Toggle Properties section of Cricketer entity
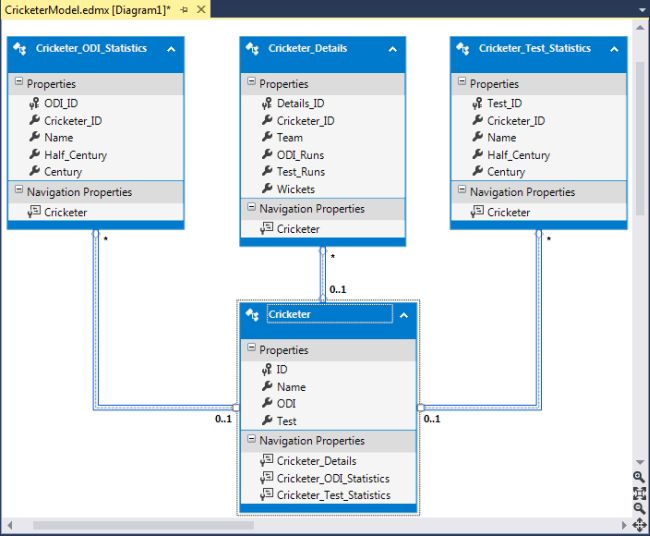 point(251,350)
